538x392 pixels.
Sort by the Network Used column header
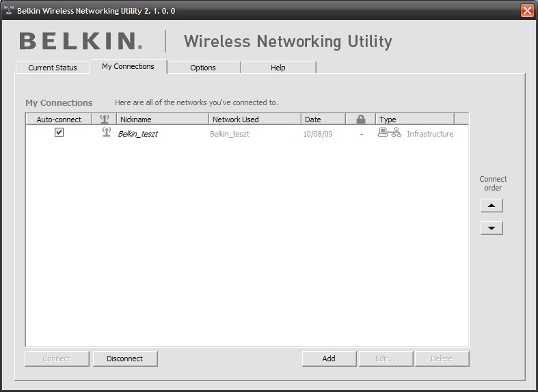255,120
